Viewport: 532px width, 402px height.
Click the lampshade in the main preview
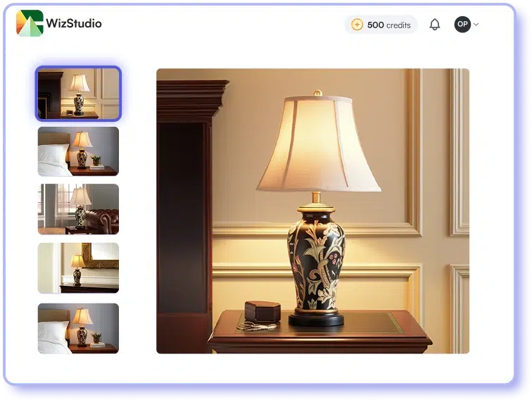pyautogui.click(x=317, y=144)
